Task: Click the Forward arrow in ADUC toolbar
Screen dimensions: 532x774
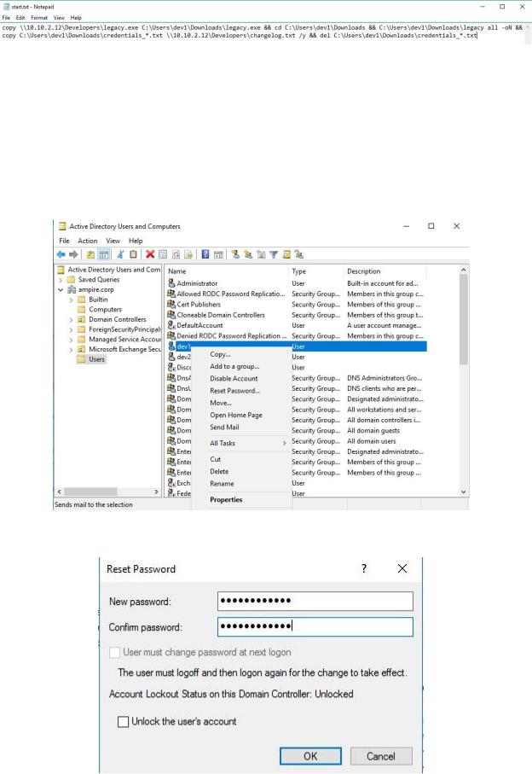Action: click(73, 254)
